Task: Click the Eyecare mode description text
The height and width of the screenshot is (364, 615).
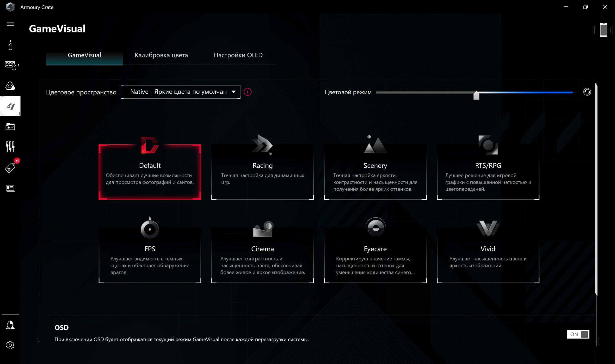Action: point(375,265)
